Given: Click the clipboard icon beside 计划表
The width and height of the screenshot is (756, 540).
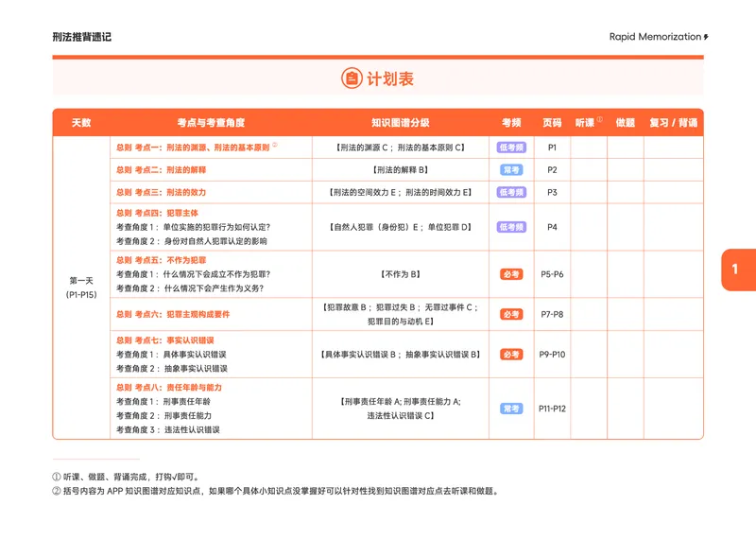Looking at the screenshot, I should [x=352, y=78].
